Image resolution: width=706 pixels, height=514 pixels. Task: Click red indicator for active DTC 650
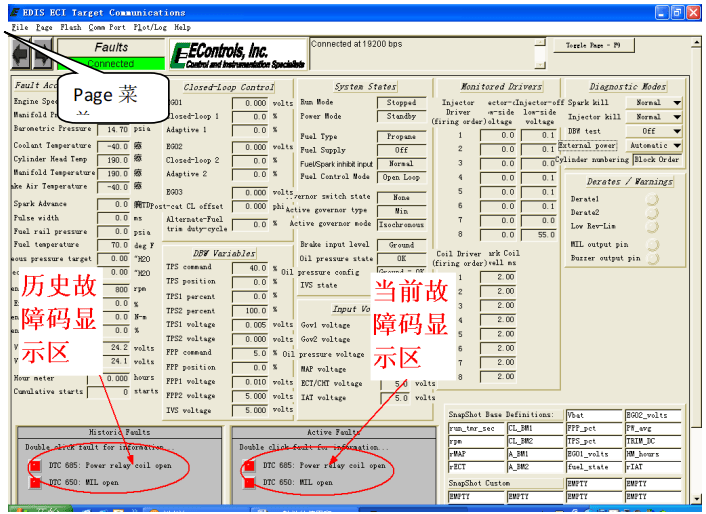[249, 482]
